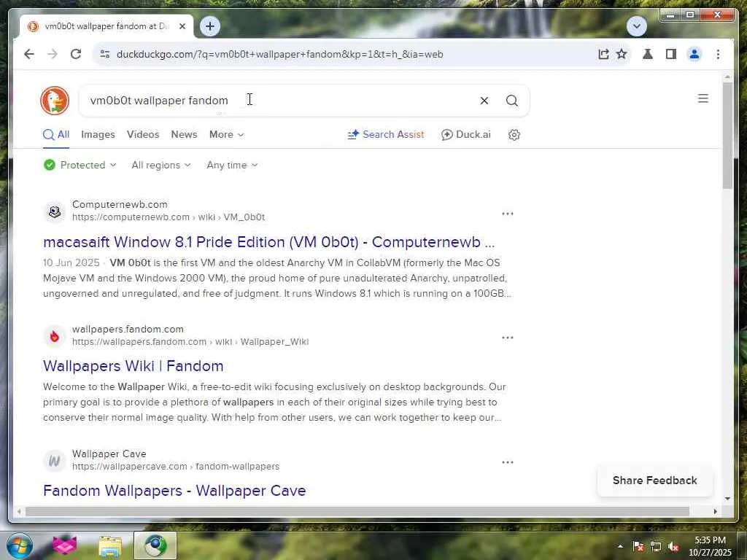Open the pink cat app in taskbar
747x560 pixels.
tap(65, 545)
